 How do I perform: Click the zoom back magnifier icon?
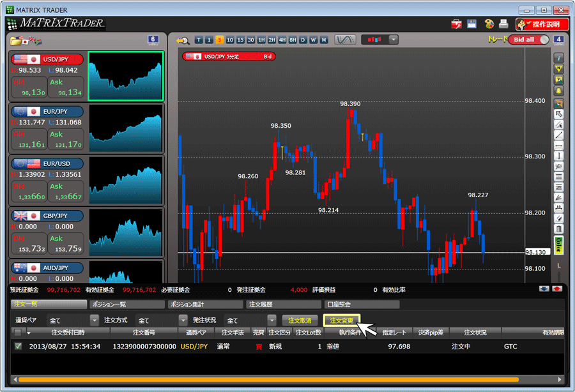(x=182, y=40)
